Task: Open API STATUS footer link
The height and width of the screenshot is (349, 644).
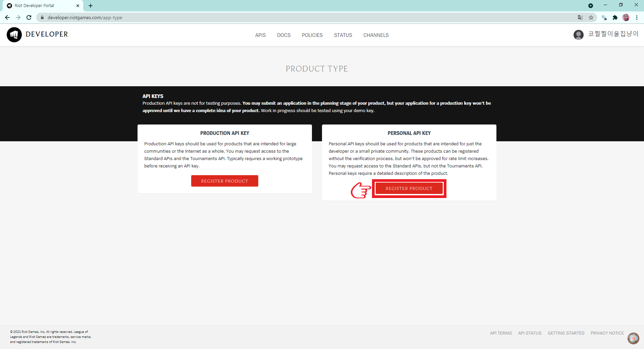Action: 530,333
